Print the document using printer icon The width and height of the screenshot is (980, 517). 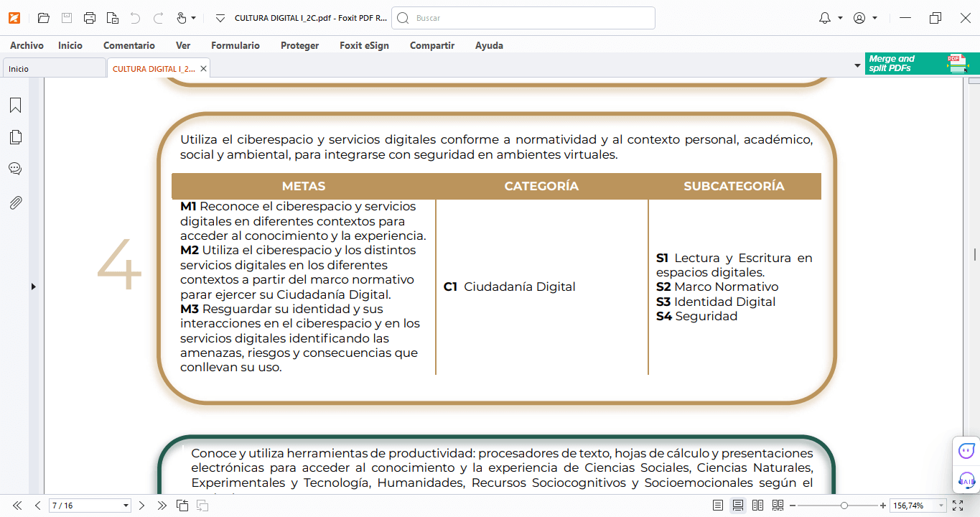point(90,18)
